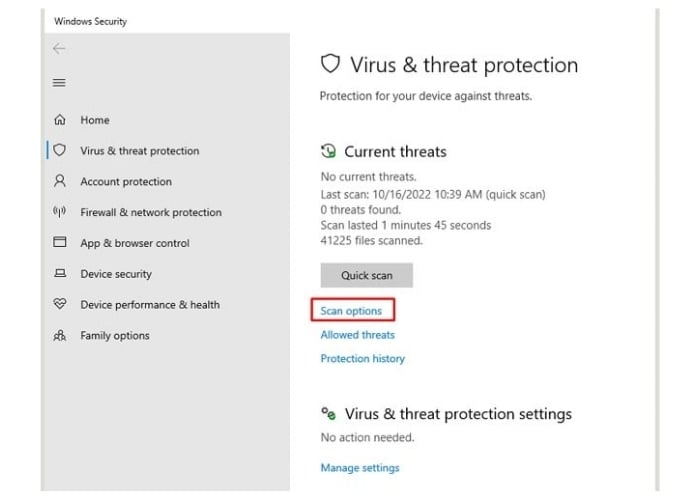Click the Account protection person icon
Image resolution: width=700 pixels, height=500 pixels.
tap(59, 182)
